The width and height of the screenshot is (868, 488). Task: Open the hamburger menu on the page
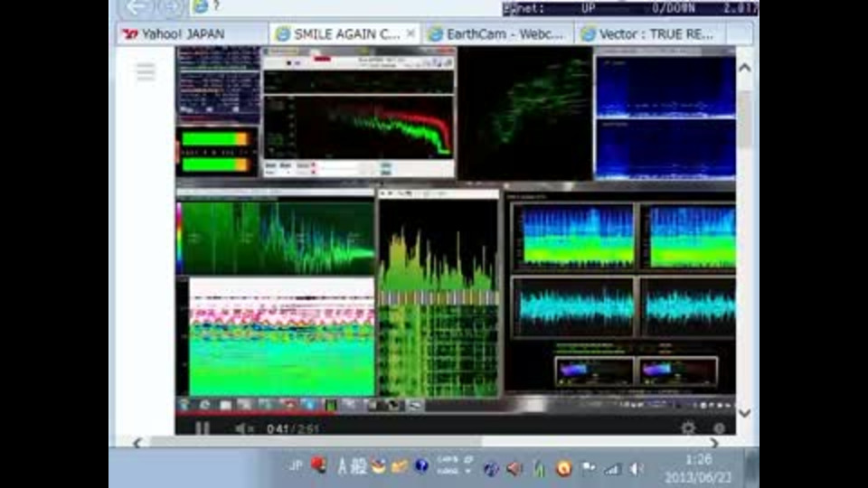tap(146, 72)
